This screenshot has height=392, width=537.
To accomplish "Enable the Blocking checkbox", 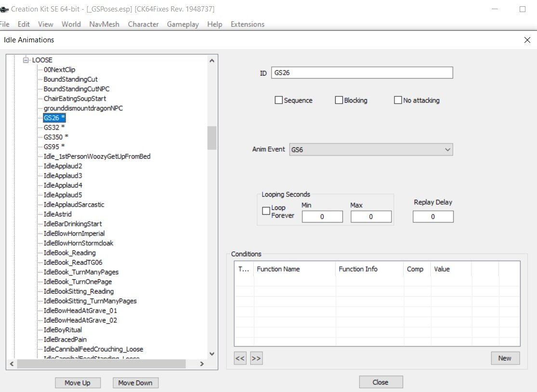I will pos(339,100).
